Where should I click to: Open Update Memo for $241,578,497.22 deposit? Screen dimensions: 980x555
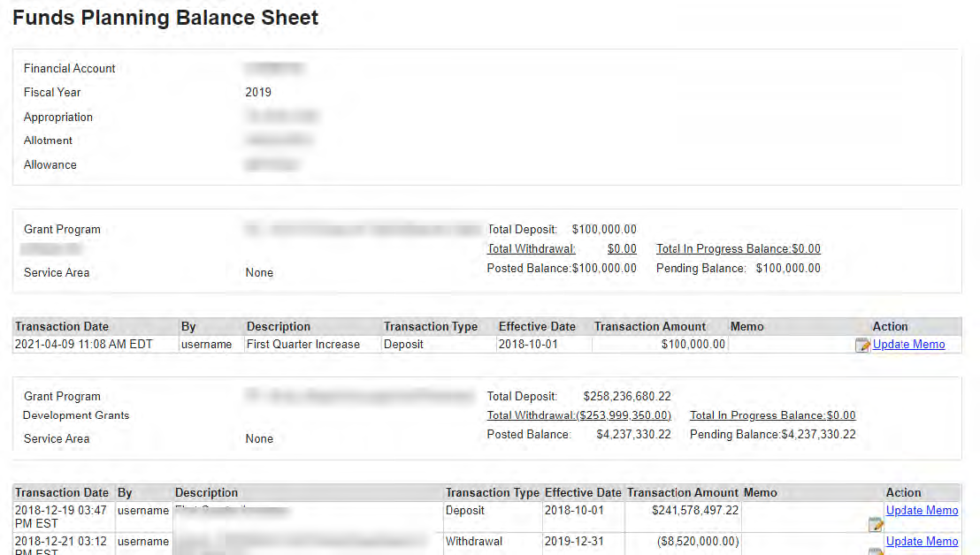coord(922,511)
